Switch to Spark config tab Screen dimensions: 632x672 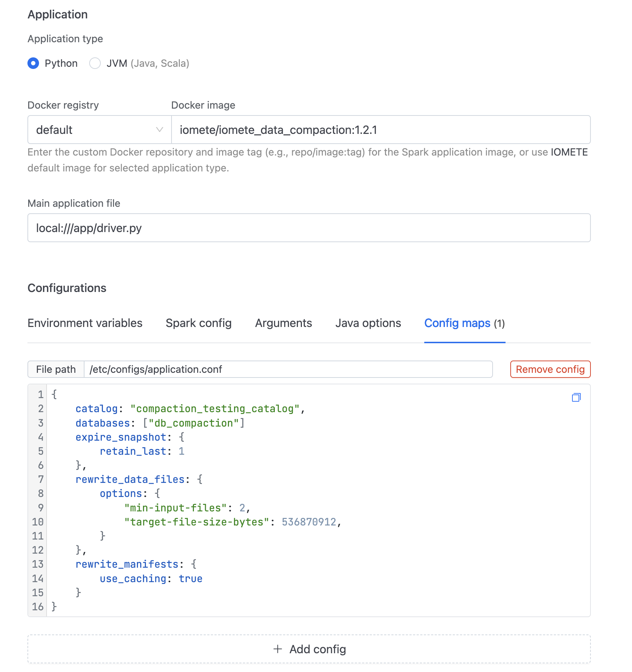tap(199, 323)
